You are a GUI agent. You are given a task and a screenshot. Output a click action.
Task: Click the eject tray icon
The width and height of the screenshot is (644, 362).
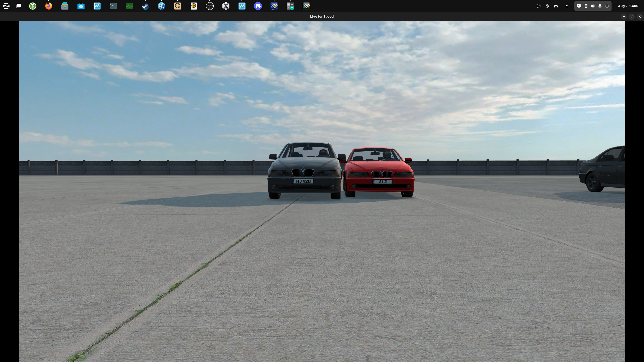pyautogui.click(x=567, y=6)
